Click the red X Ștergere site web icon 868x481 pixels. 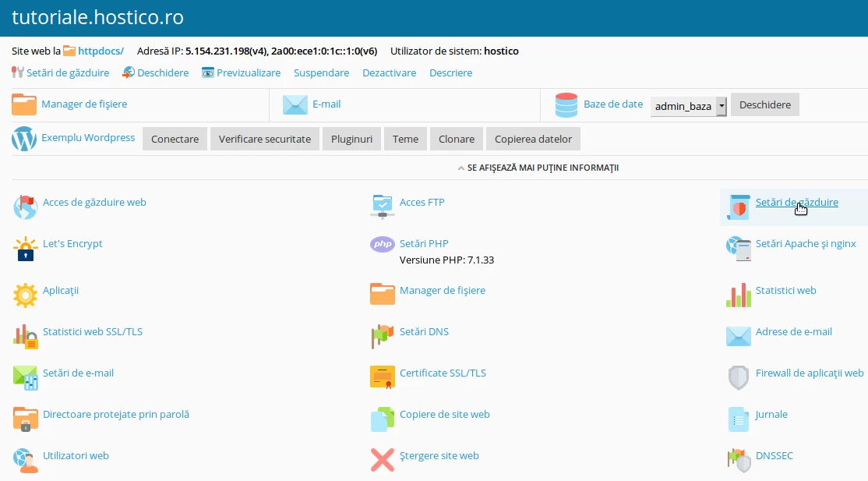click(x=382, y=460)
